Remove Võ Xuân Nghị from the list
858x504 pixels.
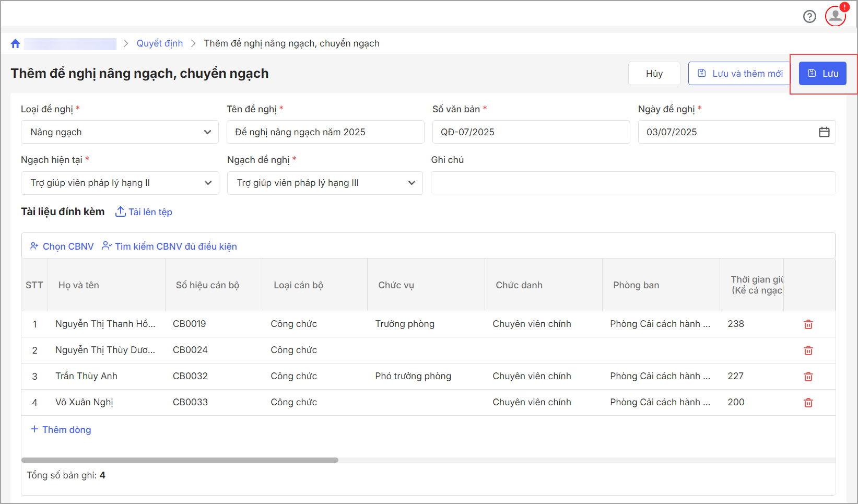[808, 403]
